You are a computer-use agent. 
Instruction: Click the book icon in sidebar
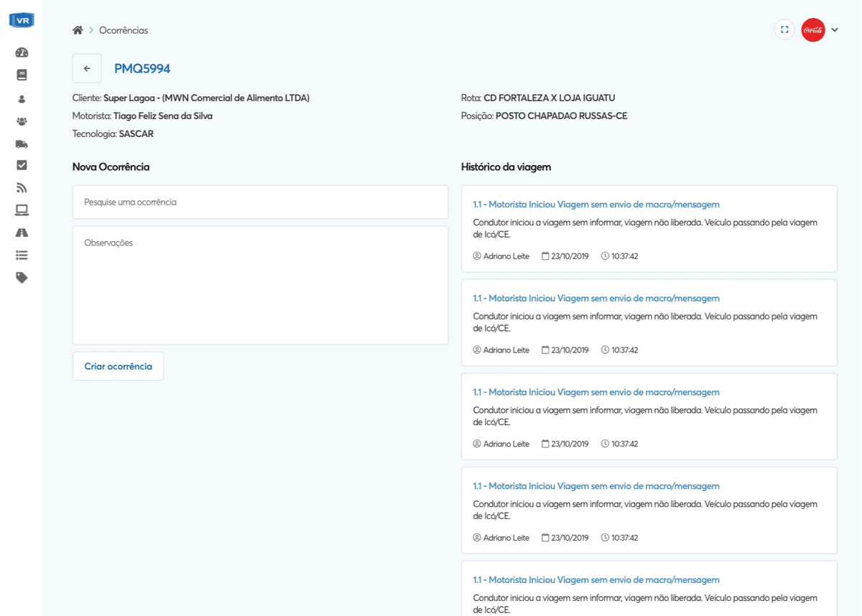pyautogui.click(x=22, y=75)
